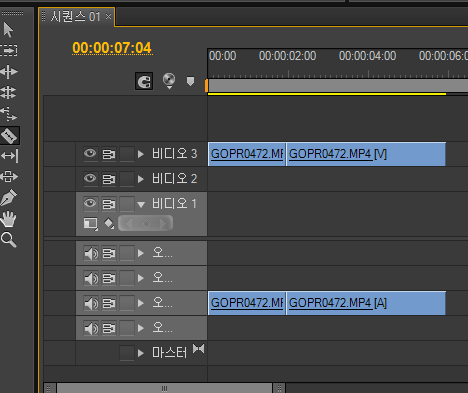Select the GOPR0472.MP4 [A] clip
468x393 pixels.
tap(366, 303)
